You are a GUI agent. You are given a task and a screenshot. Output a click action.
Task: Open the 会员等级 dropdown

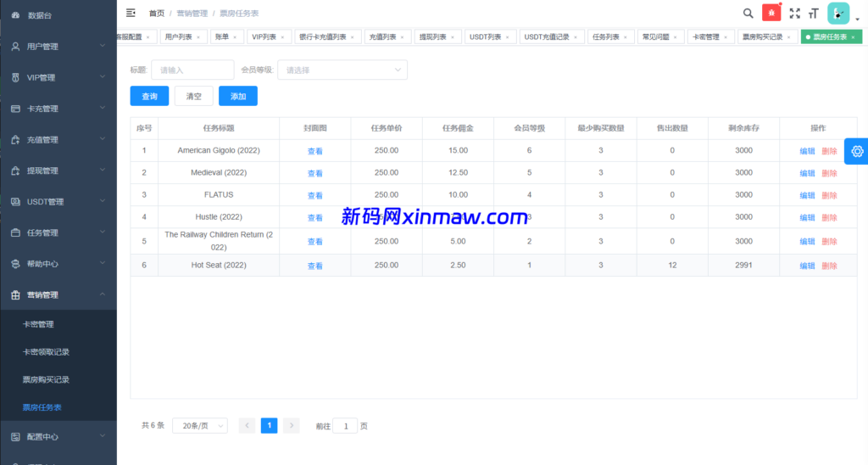[342, 70]
